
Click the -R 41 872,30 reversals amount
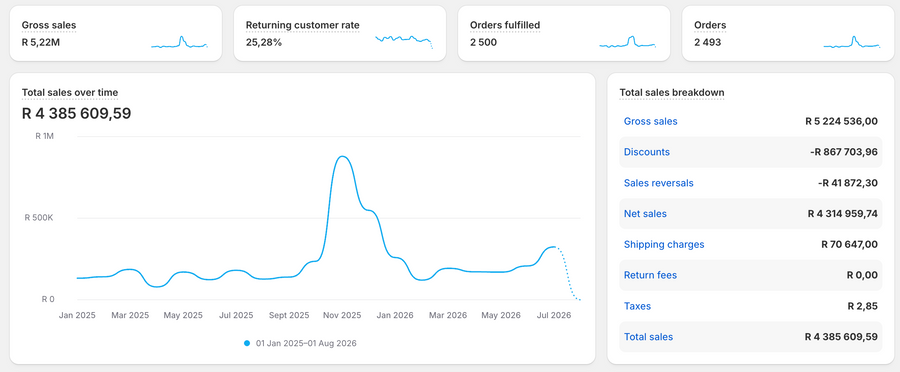pyautogui.click(x=848, y=183)
